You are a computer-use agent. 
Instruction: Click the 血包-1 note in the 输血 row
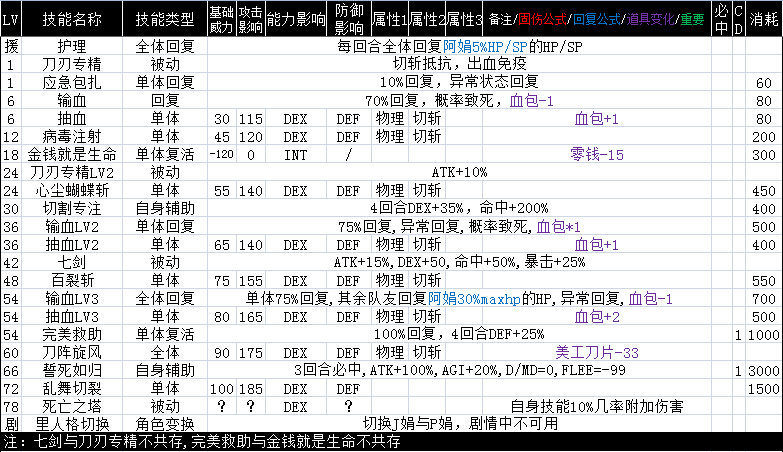click(x=531, y=101)
